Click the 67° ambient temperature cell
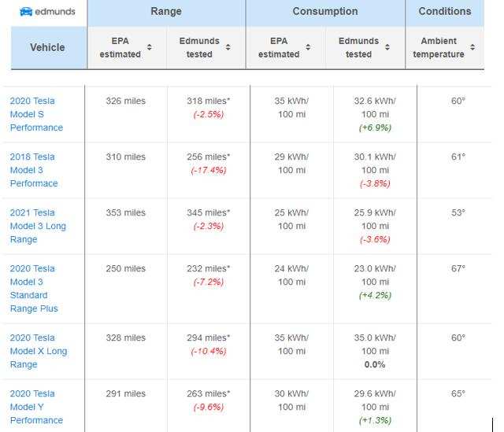Image resolution: width=504 pixels, height=432 pixels. tap(458, 268)
